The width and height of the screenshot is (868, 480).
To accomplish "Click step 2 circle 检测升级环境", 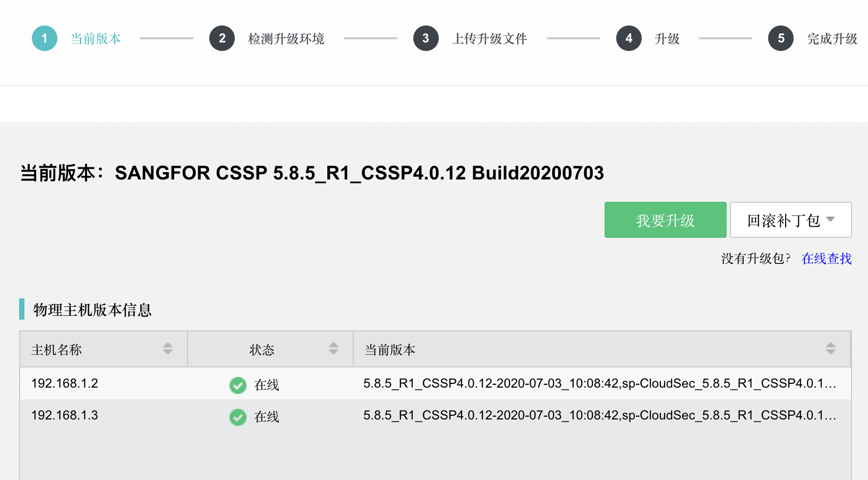I will (x=222, y=38).
